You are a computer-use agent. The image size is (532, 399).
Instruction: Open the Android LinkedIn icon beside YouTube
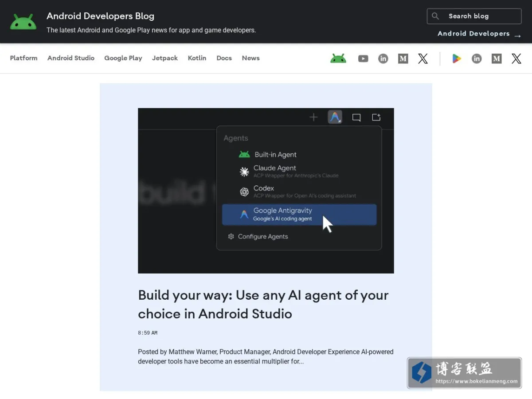coord(383,59)
